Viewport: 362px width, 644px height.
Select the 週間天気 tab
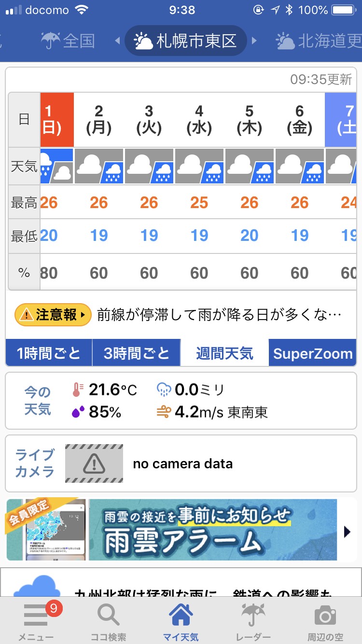pos(224,353)
